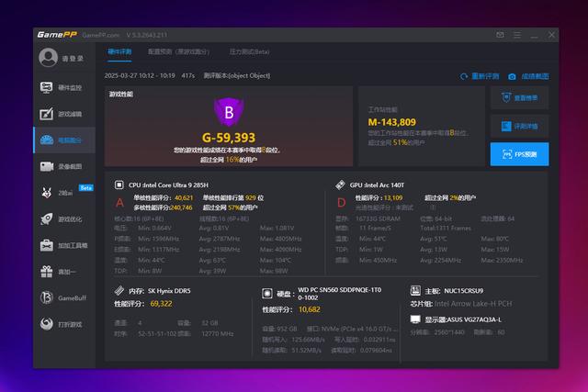
Task: Open the game filter sidebar item with brush icon
Action: [x=63, y=114]
